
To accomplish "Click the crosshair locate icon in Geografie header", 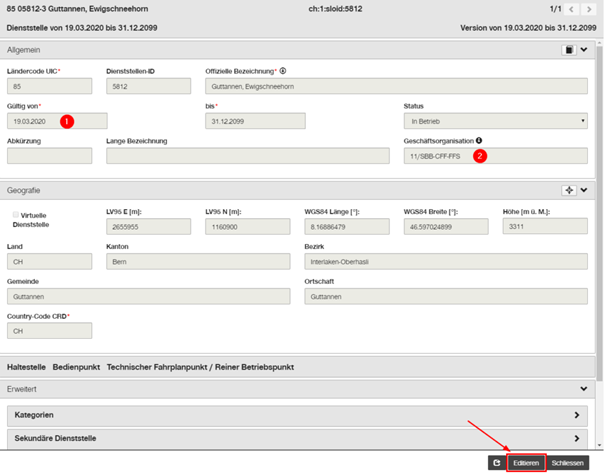I will point(569,190).
